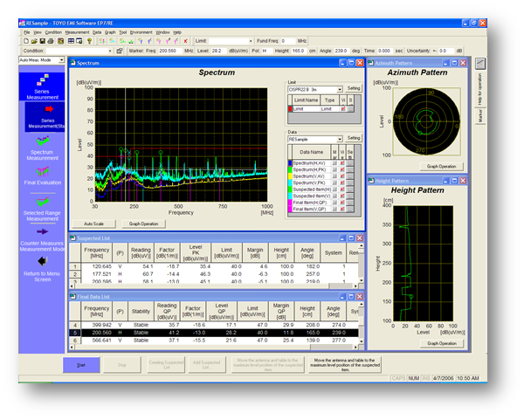The width and height of the screenshot is (524, 420).
Task: Click the Spectrum window title icon
Action: click(73, 63)
